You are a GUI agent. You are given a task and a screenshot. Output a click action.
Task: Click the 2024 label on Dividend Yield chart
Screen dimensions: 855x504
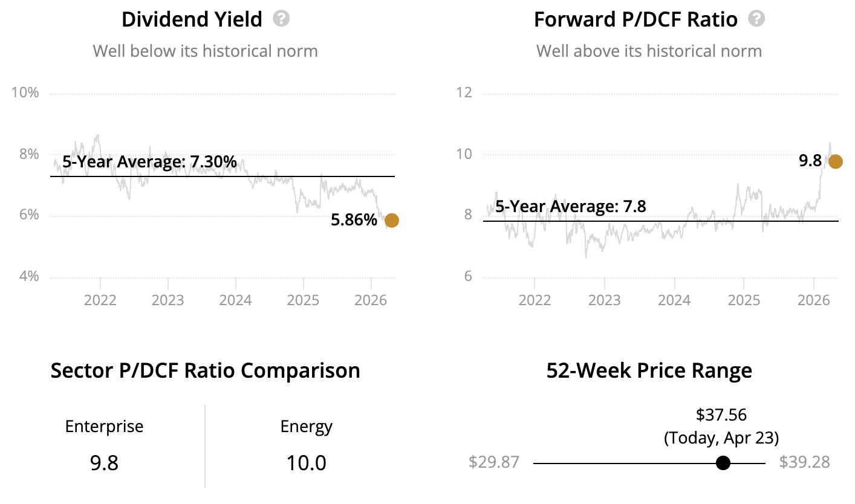(235, 300)
